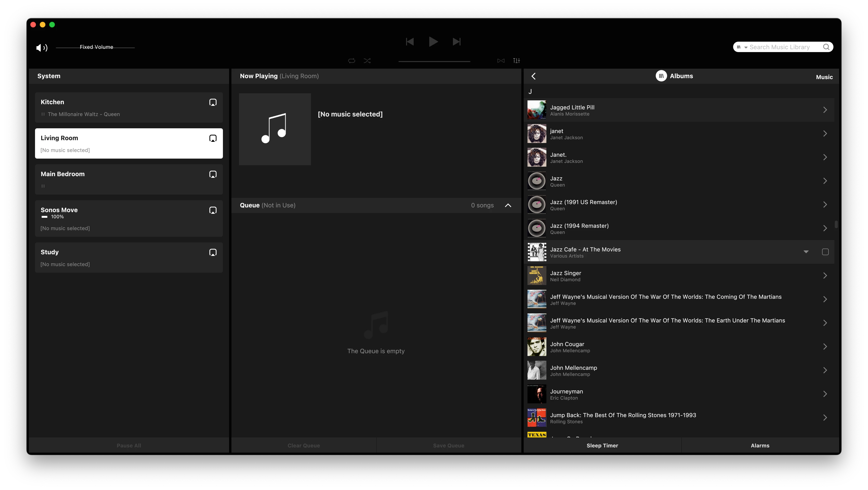Click the Kitchen room group icon
This screenshot has height=490, width=868.
pyautogui.click(x=213, y=102)
